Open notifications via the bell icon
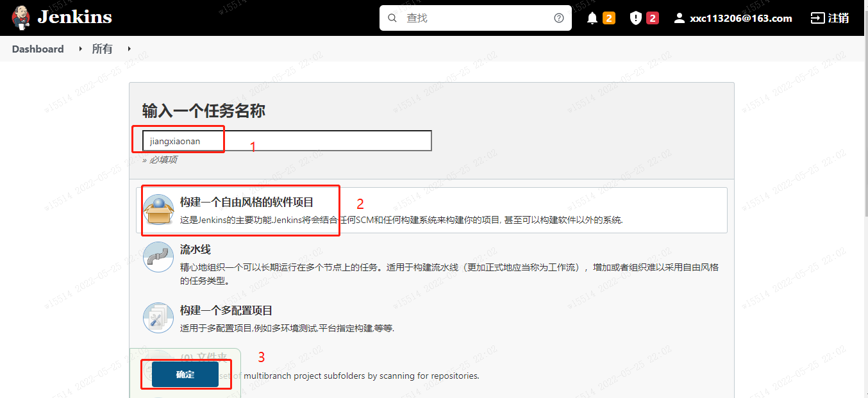Viewport: 868px width, 398px height. (592, 18)
